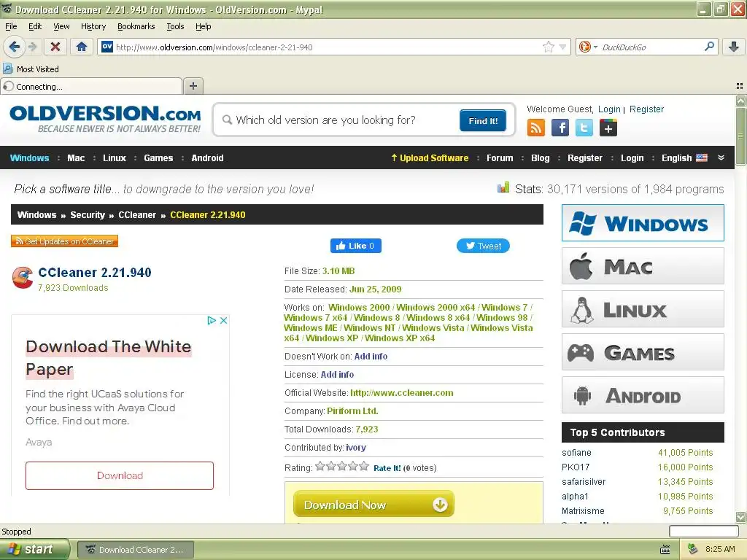
Task: Expand the language chevron menu
Action: [721, 157]
